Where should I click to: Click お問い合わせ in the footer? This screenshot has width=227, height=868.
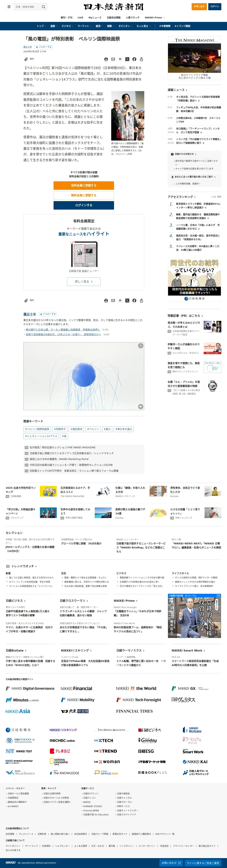point(171,863)
